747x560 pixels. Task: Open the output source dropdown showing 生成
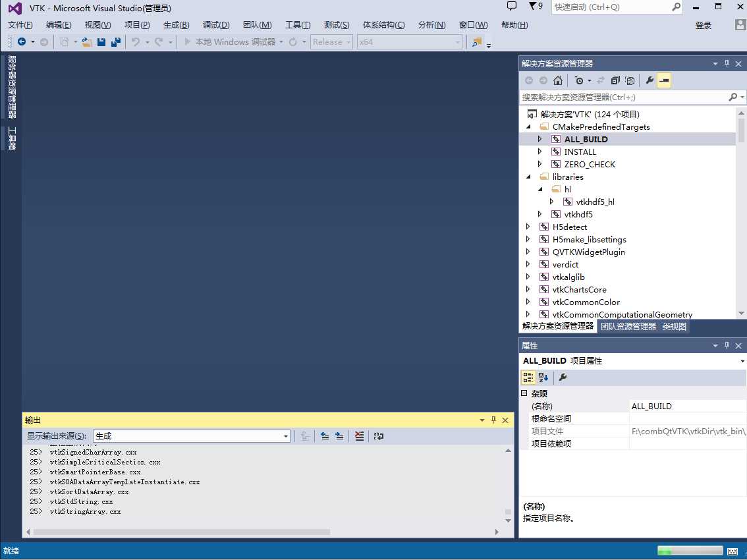click(192, 436)
